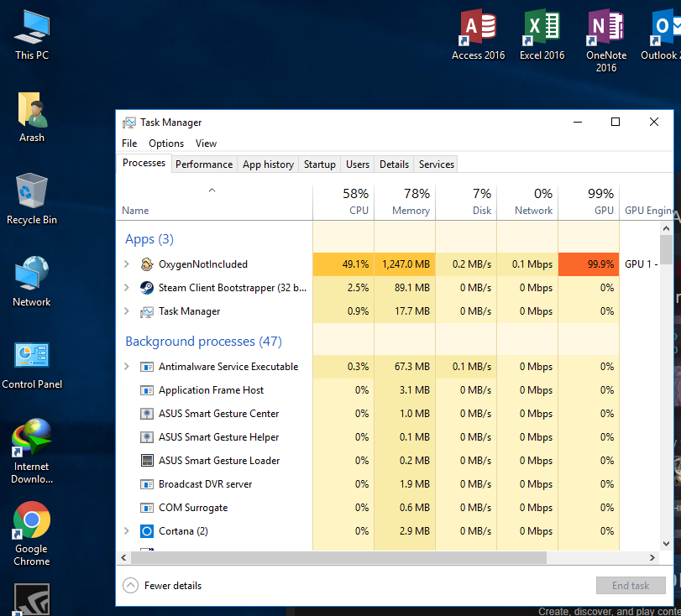The image size is (681, 616).
Task: Open the Options menu
Action: tap(166, 144)
